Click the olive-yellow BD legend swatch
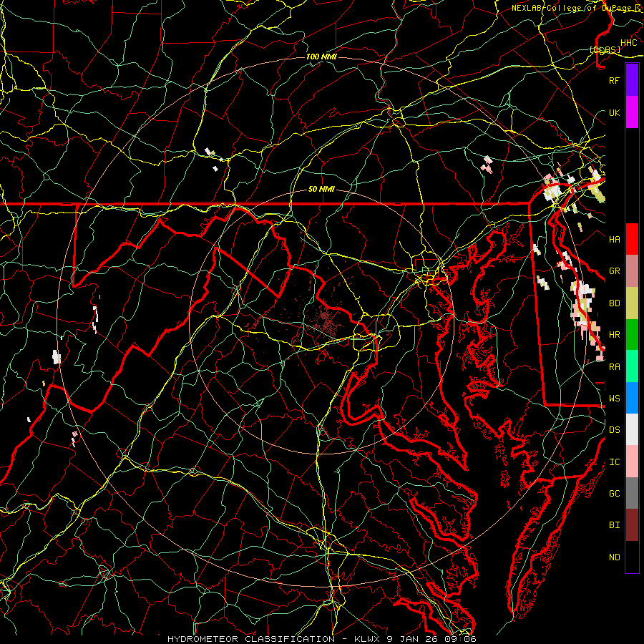This screenshot has width=644, height=644. point(632,303)
